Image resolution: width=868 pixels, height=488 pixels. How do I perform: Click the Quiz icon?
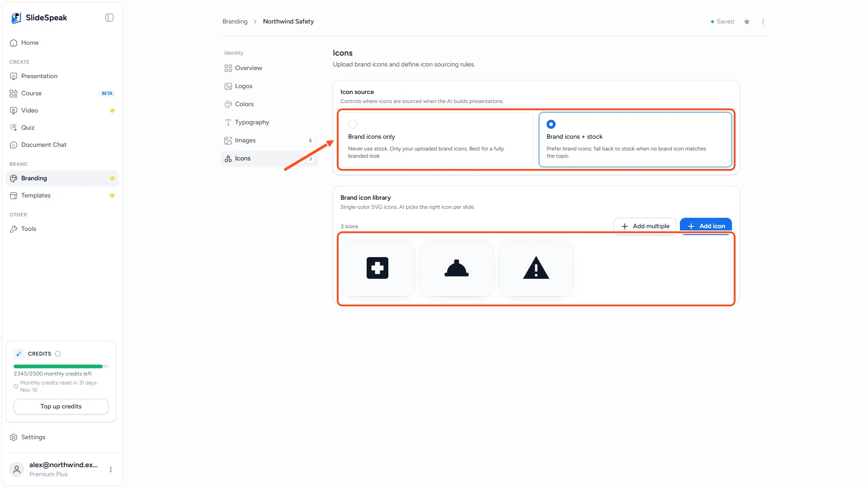[14, 127]
